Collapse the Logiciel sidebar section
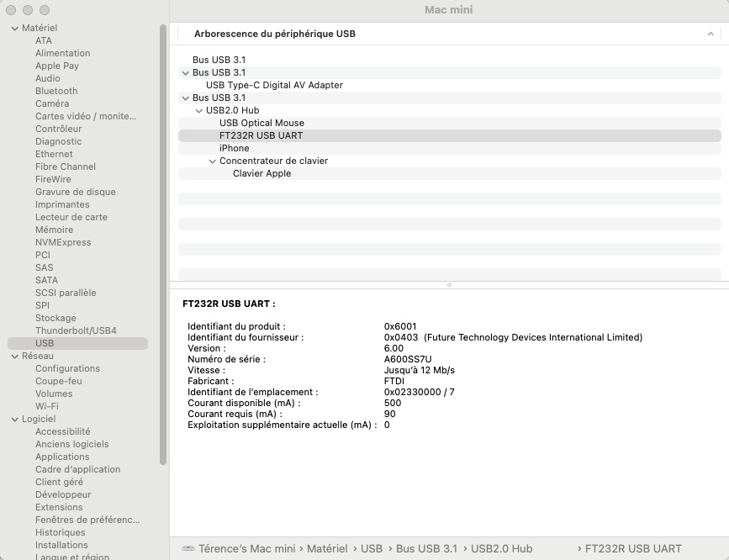 click(14, 420)
